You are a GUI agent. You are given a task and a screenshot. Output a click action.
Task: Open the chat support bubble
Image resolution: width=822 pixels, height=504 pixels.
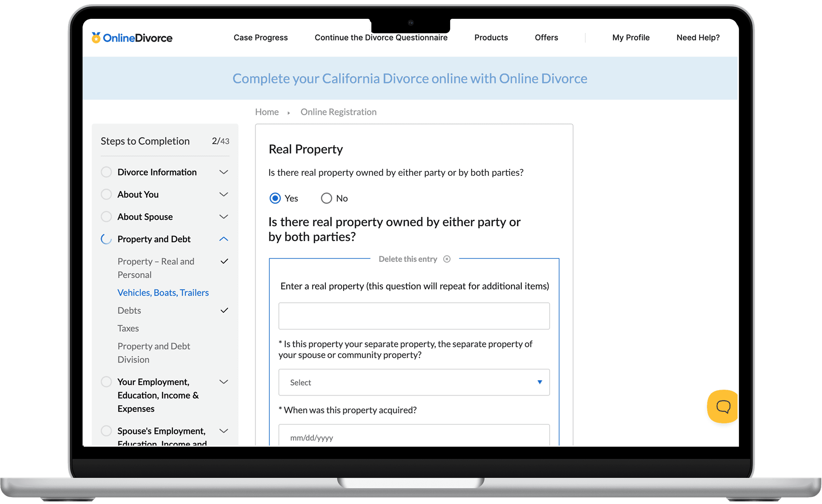tap(723, 407)
